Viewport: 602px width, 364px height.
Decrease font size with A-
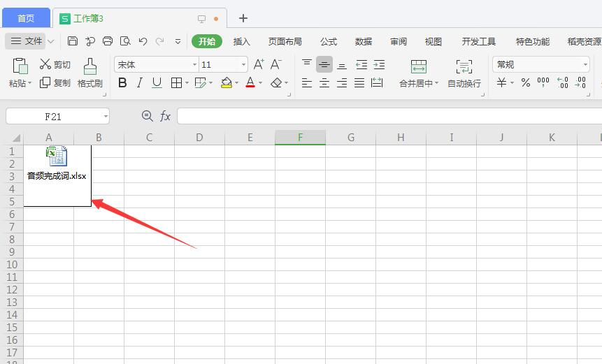click(276, 64)
